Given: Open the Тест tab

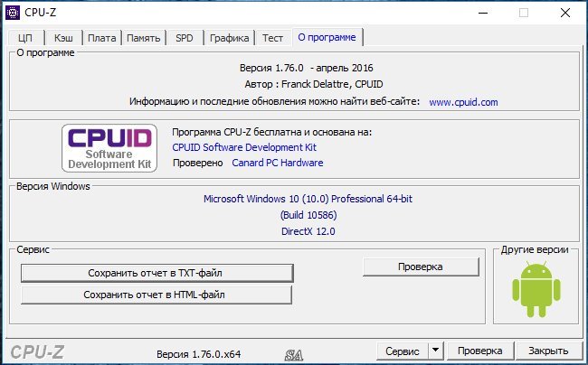Looking at the screenshot, I should (x=272, y=38).
